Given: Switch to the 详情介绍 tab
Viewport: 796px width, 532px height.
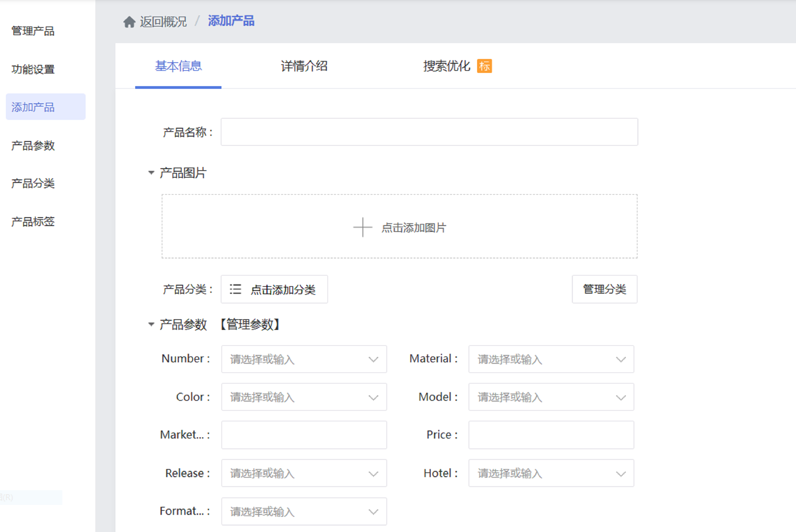Looking at the screenshot, I should (x=304, y=66).
